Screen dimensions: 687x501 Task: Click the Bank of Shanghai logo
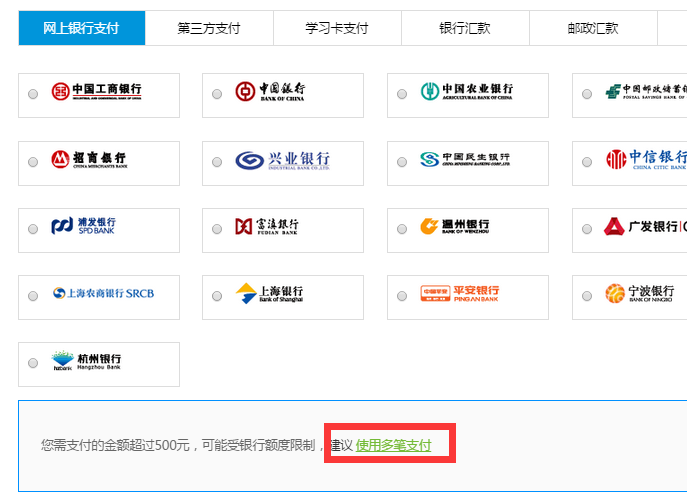pos(269,294)
